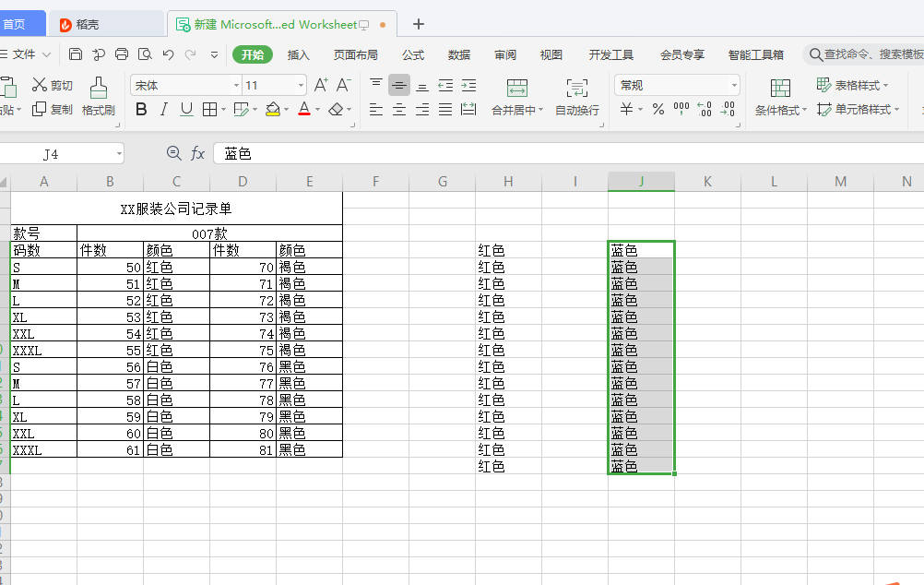Decrease decimal places

coord(728,109)
